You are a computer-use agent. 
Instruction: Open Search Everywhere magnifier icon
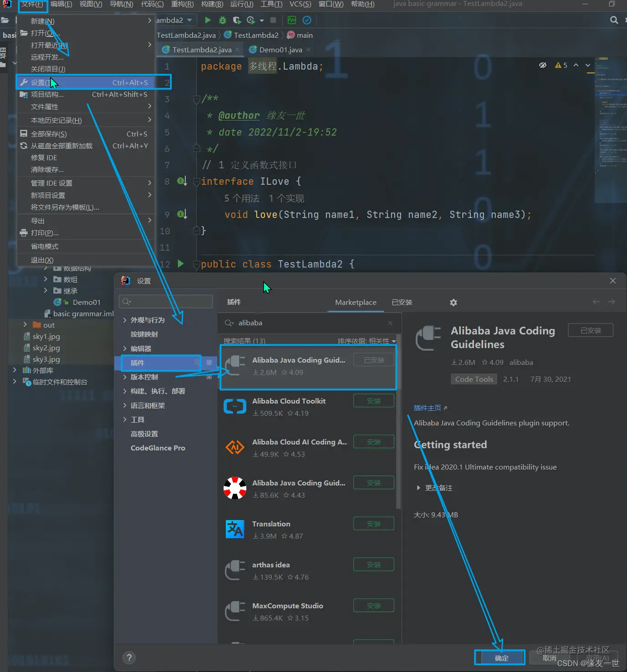(614, 20)
